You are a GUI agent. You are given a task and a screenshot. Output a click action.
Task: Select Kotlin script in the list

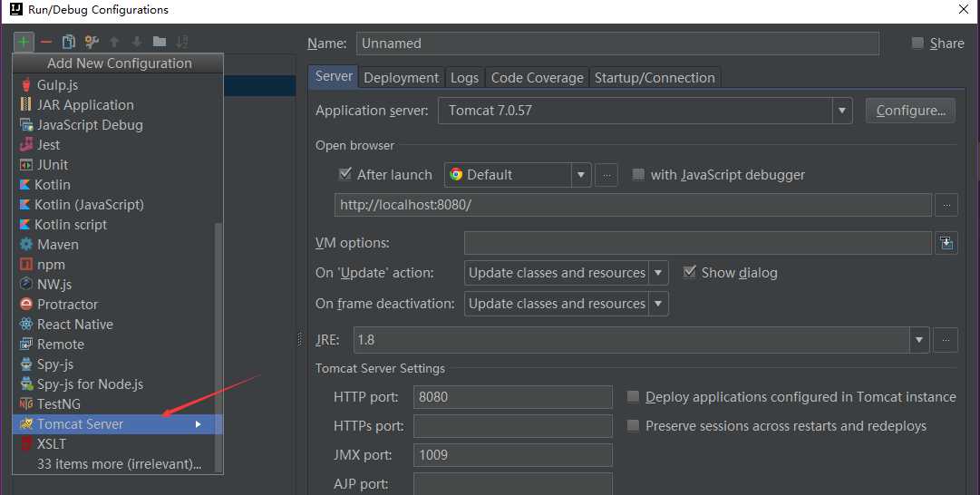[118, 225]
